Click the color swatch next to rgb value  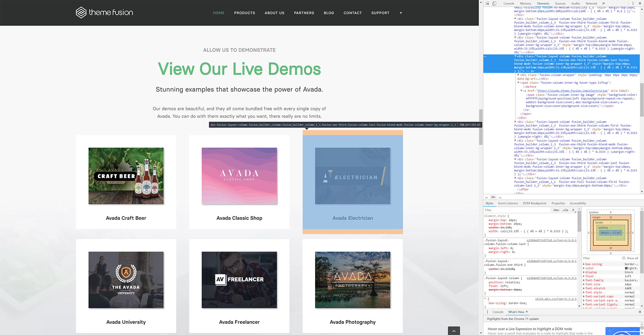coord(626,268)
